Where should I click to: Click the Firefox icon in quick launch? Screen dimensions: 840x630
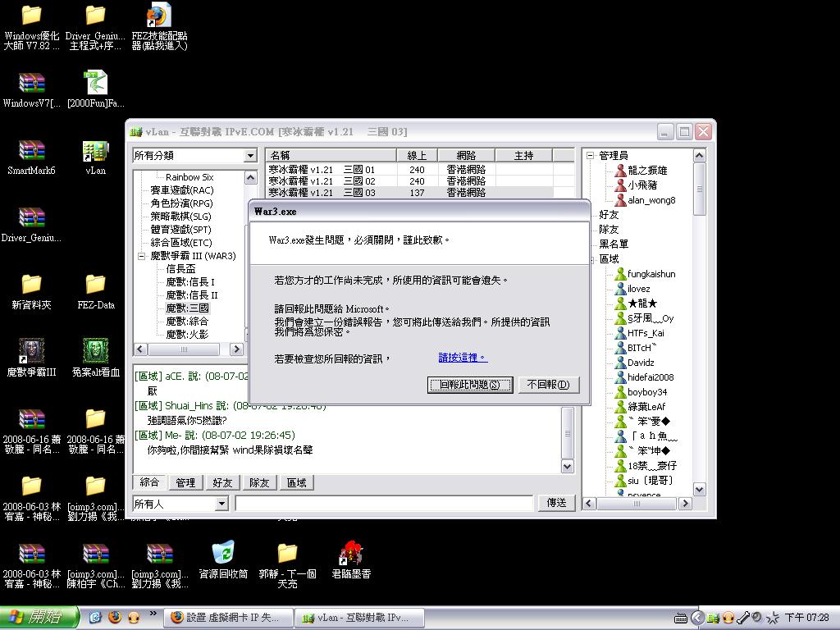pos(115,617)
